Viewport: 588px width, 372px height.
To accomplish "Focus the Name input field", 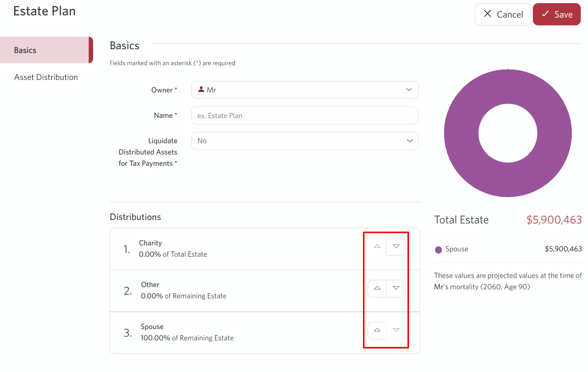I will (x=304, y=116).
